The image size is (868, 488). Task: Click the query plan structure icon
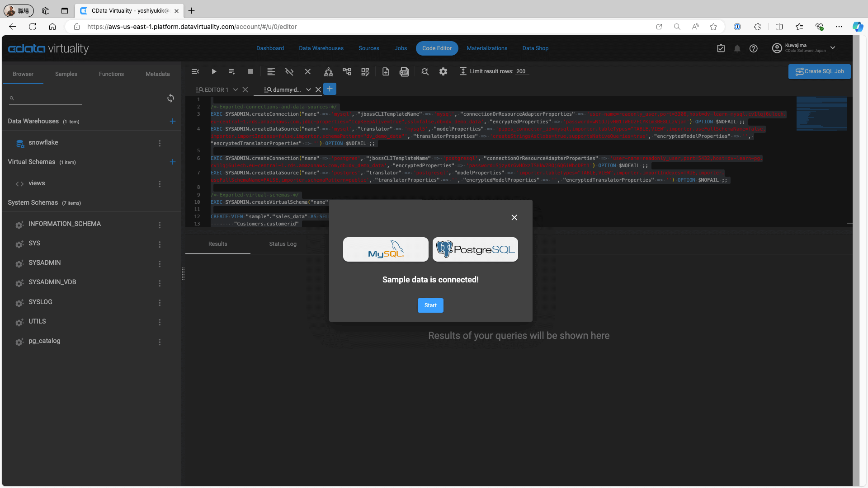tap(347, 71)
